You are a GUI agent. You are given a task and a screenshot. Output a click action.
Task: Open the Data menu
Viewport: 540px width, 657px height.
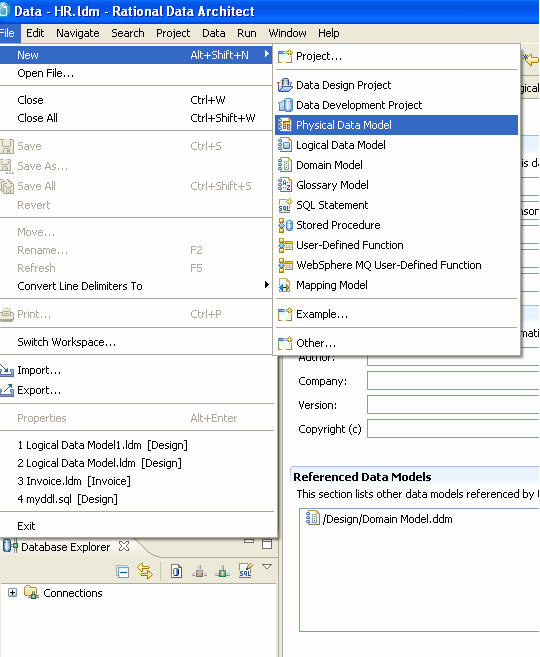[x=214, y=33]
